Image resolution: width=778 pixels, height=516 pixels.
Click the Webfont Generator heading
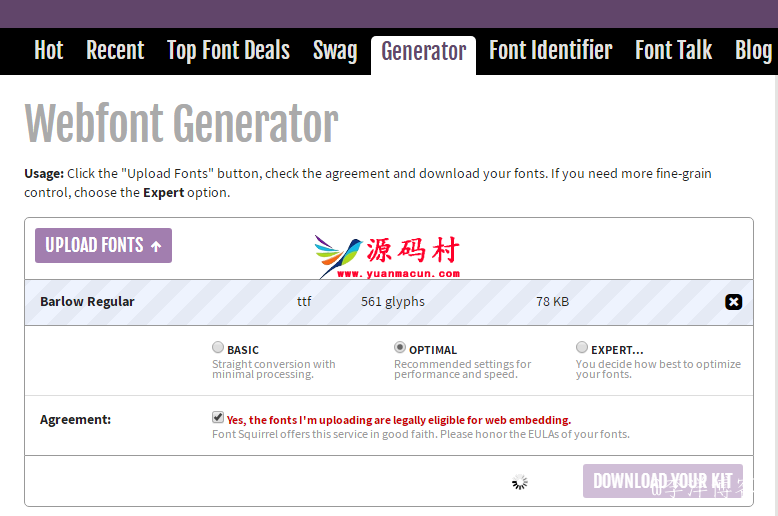181,124
